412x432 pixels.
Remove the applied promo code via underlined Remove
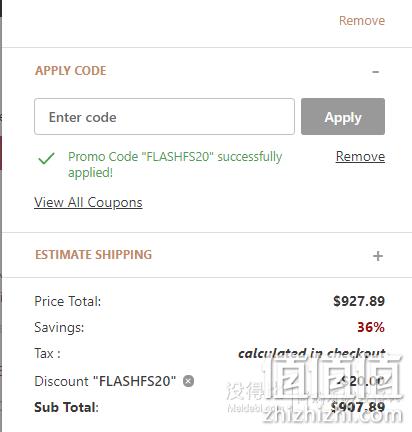(360, 156)
